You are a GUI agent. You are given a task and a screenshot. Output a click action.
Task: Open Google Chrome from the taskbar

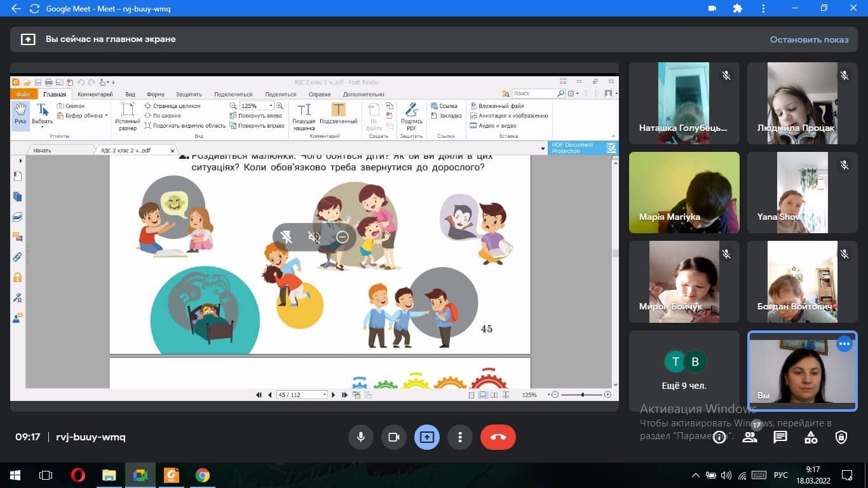[x=203, y=475]
